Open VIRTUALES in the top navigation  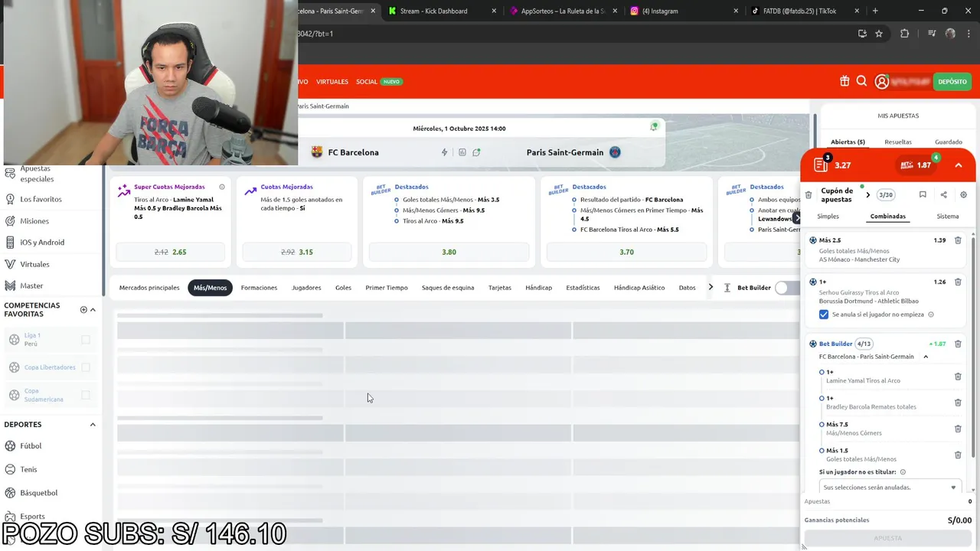tap(332, 82)
